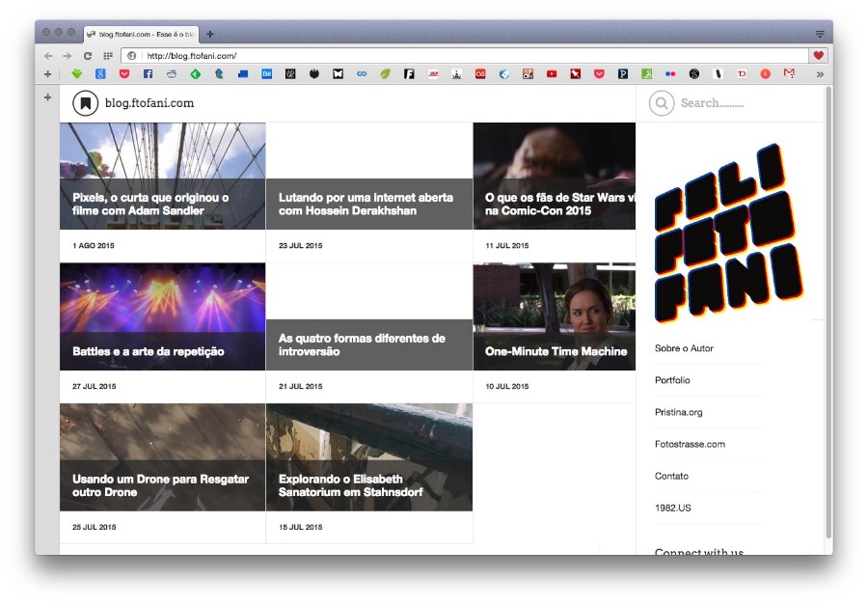Click the page's vertical scrollbar
The image size is (868, 605).
click(828, 309)
